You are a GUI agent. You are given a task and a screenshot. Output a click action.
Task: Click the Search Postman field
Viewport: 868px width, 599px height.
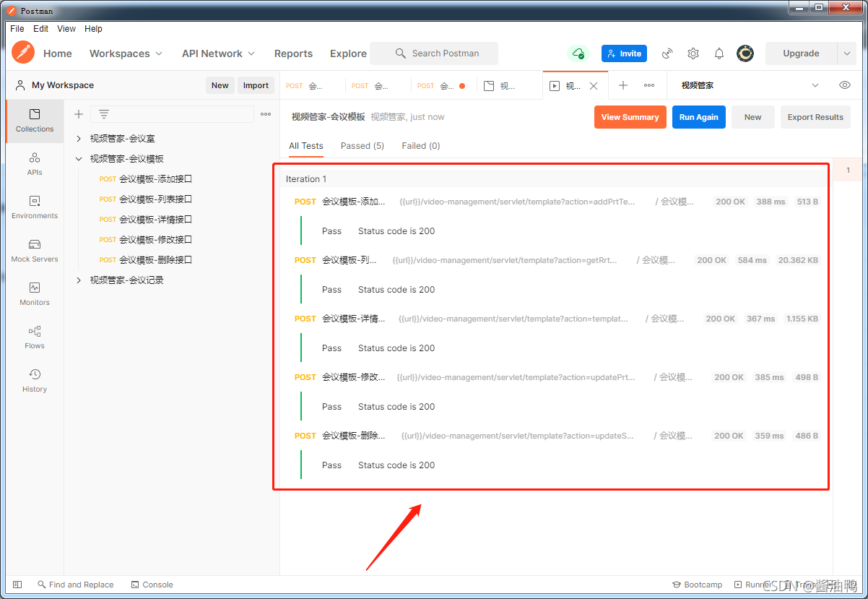(x=434, y=53)
